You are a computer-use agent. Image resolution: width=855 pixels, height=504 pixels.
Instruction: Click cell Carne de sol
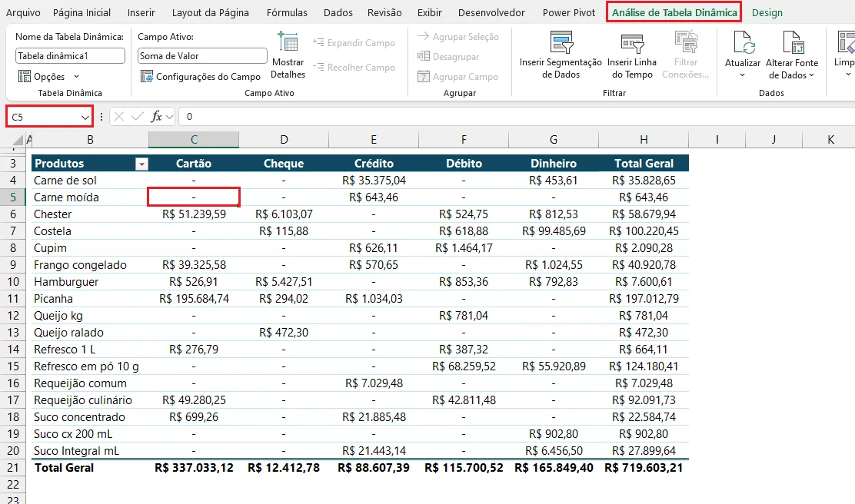click(x=90, y=181)
